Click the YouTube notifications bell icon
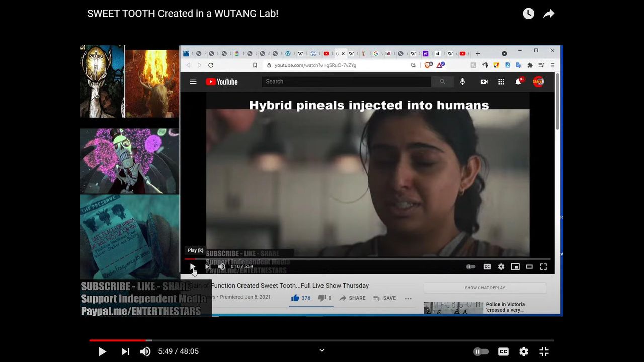The width and height of the screenshot is (644, 362). pos(518,82)
